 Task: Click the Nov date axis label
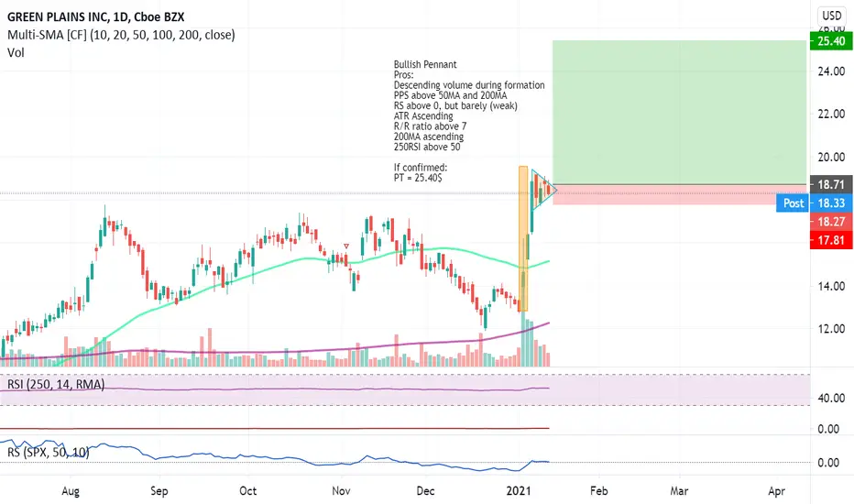pyautogui.click(x=341, y=491)
